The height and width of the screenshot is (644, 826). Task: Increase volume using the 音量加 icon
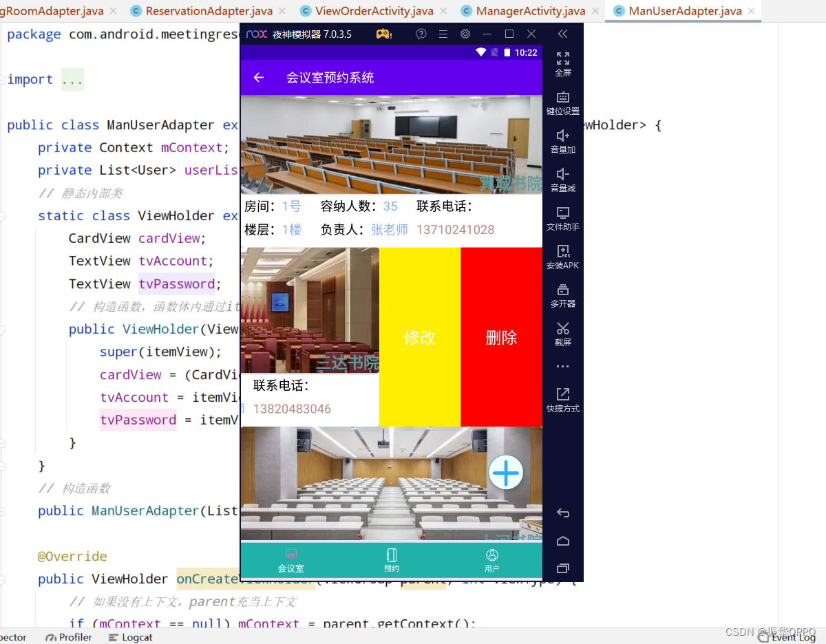click(562, 142)
